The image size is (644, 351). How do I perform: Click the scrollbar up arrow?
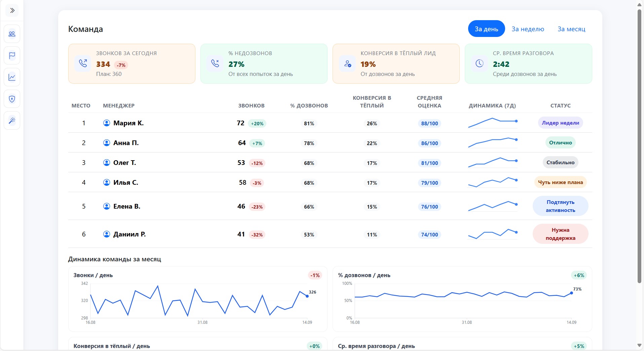(x=639, y=5)
